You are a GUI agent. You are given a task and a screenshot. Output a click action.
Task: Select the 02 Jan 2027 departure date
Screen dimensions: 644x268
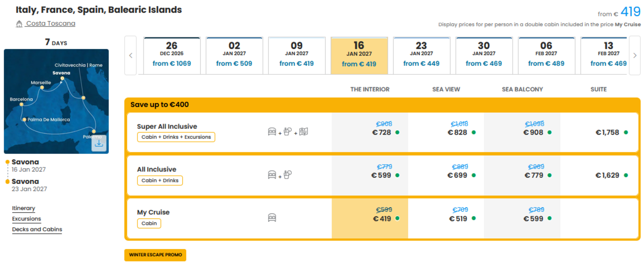tap(234, 56)
